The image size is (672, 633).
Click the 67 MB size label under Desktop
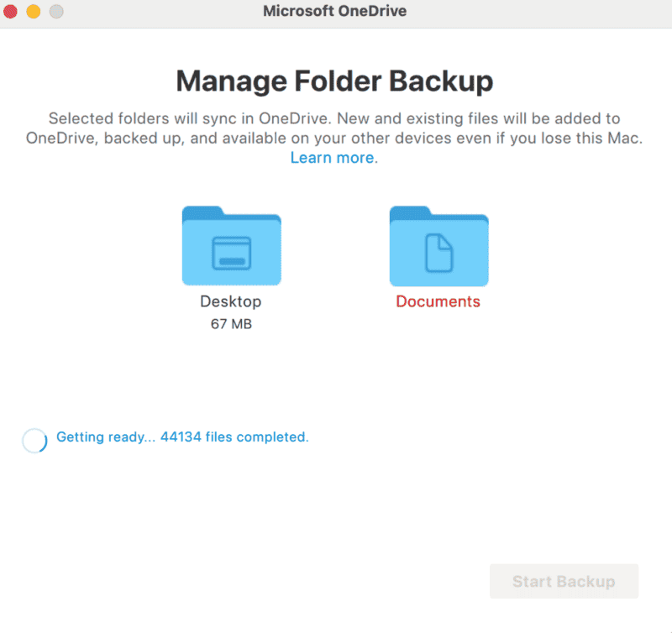tap(231, 322)
